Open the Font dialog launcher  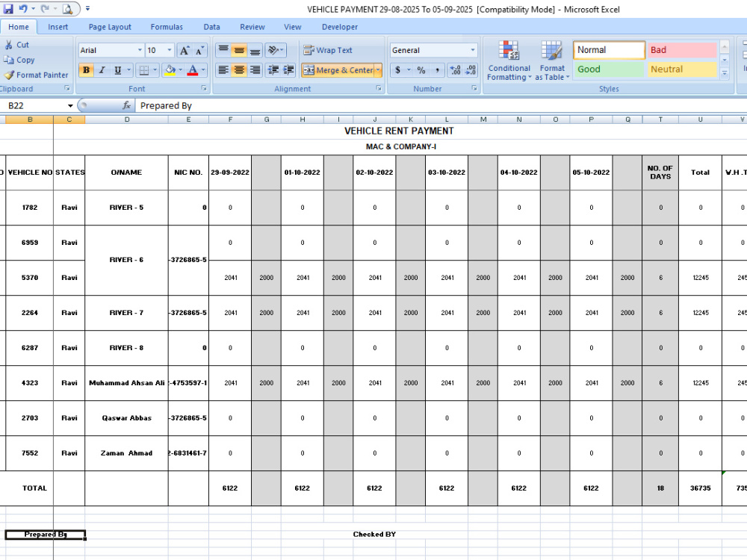[x=204, y=88]
